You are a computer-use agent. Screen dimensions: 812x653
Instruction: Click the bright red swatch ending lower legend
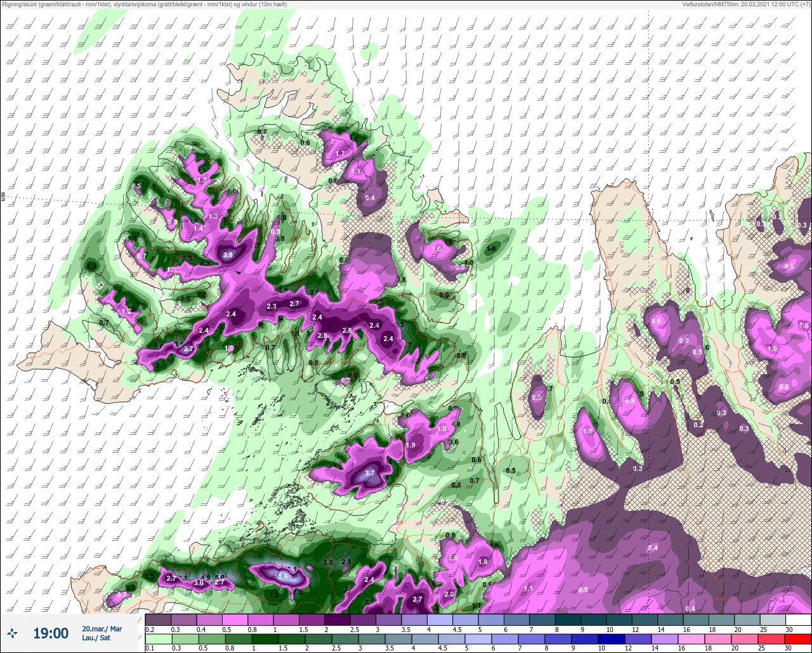(798, 638)
